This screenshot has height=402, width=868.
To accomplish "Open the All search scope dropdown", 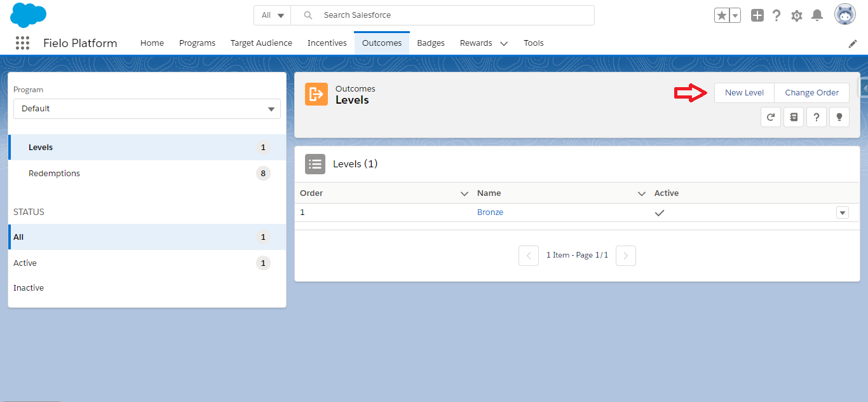I will coord(273,15).
